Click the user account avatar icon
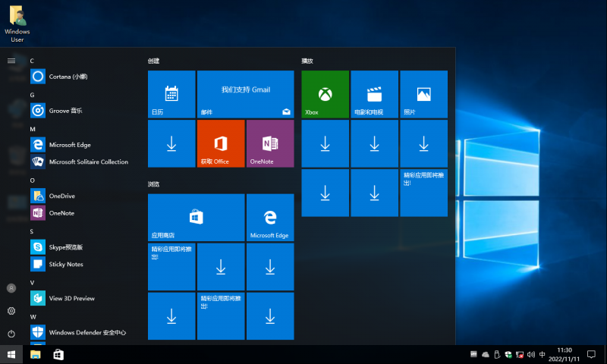Screen dimensions: 607x364 click(11, 288)
